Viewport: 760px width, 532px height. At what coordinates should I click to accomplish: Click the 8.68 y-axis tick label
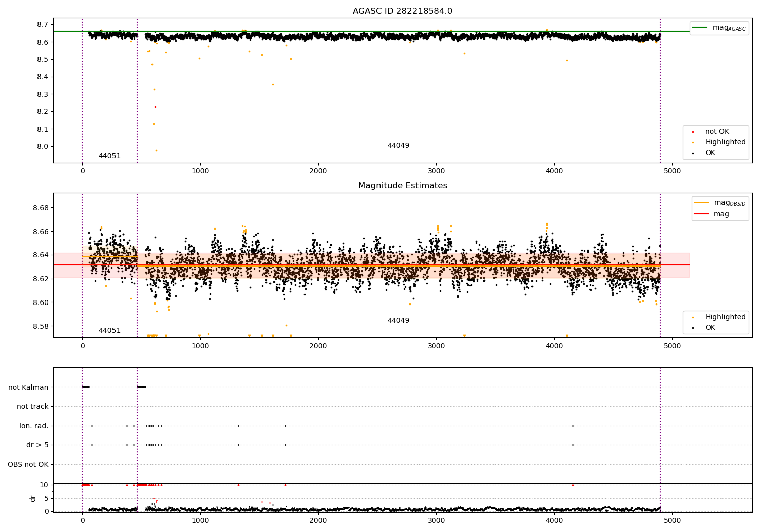coord(41,208)
